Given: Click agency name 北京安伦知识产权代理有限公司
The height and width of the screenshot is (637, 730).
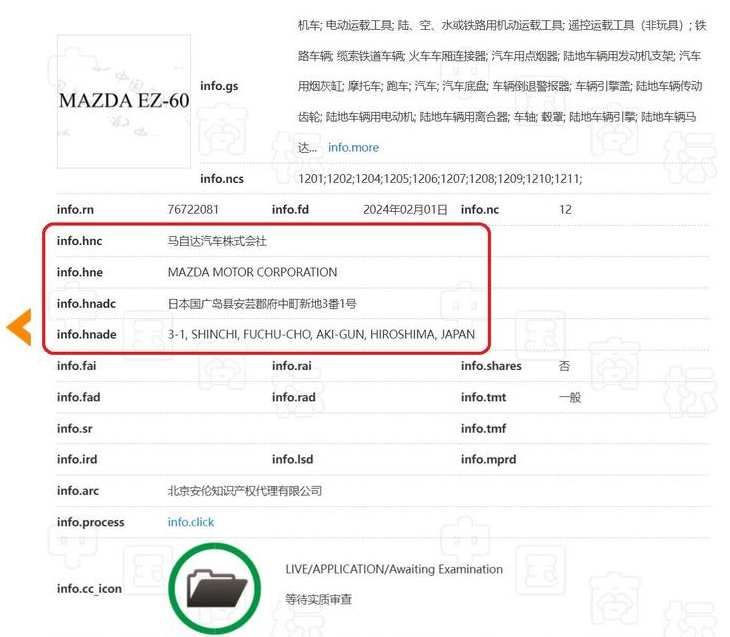Looking at the screenshot, I should pyautogui.click(x=245, y=491).
